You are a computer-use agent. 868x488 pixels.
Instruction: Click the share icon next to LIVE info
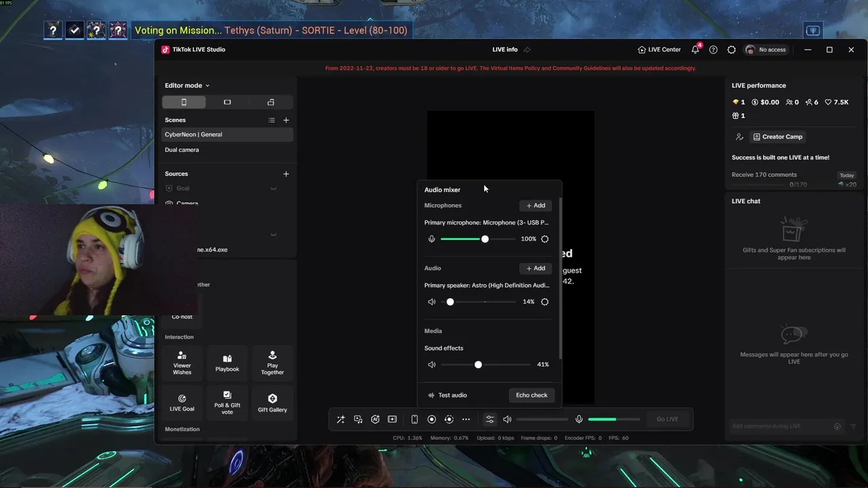[527, 49]
